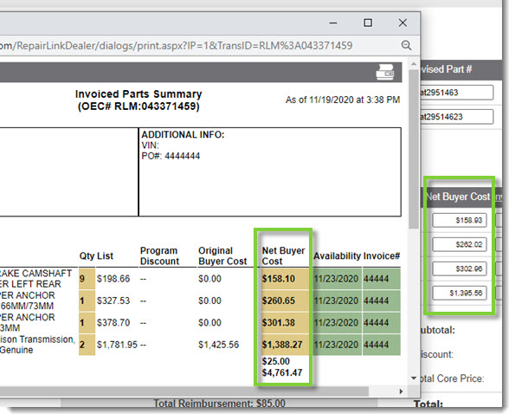Click the vertical scrollbar up arrow

(x=414, y=64)
